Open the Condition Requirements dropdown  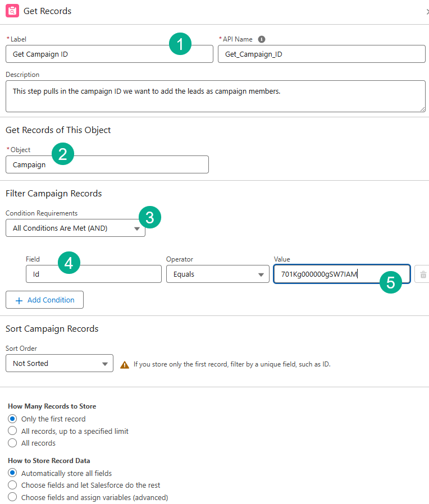point(75,228)
